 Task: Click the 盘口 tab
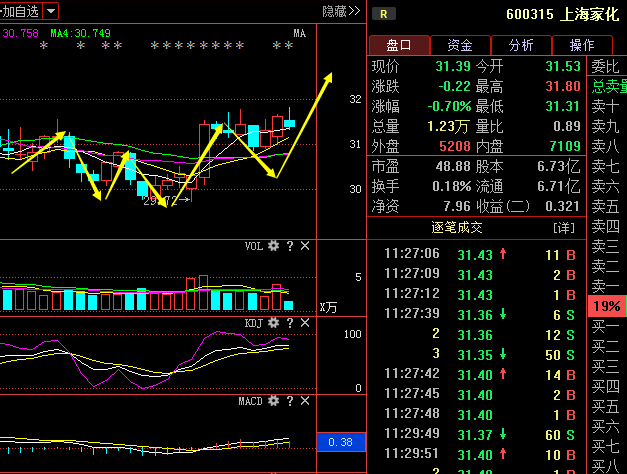[x=399, y=45]
